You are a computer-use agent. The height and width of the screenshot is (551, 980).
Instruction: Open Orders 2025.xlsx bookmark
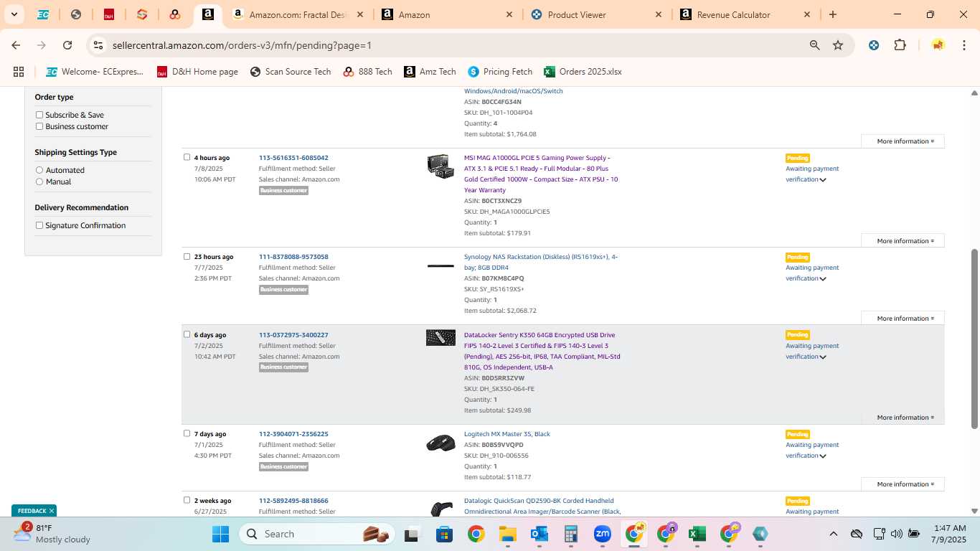click(583, 72)
